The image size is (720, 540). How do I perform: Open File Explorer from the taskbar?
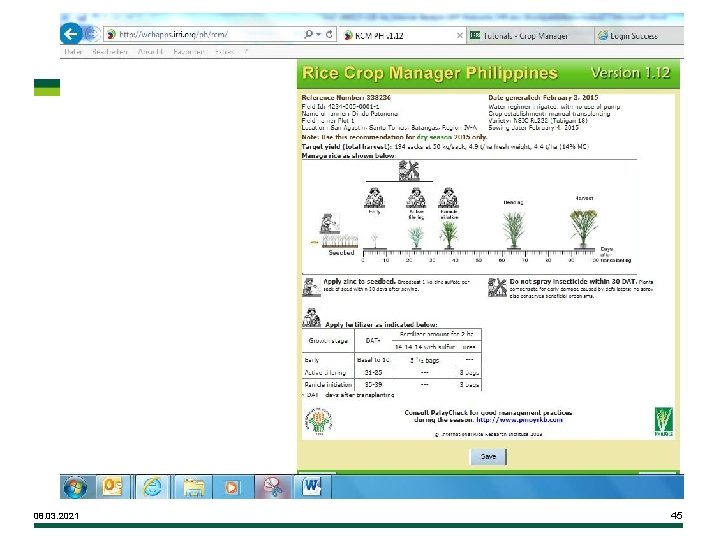193,487
